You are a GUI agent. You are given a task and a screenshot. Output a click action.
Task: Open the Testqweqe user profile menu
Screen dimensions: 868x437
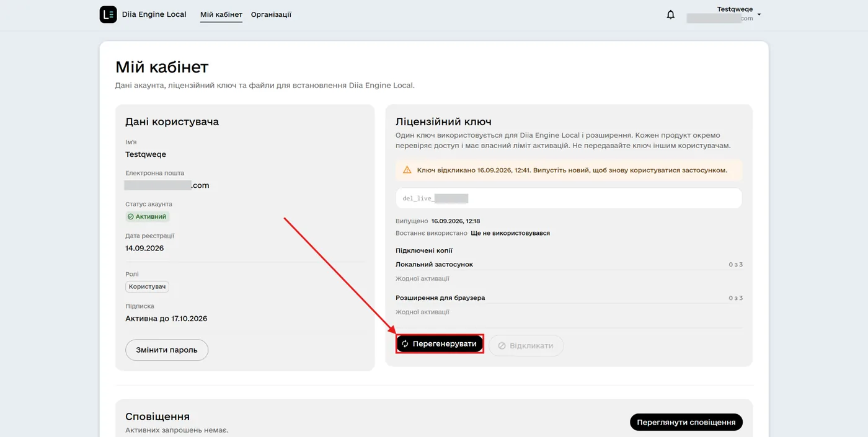pyautogui.click(x=723, y=14)
